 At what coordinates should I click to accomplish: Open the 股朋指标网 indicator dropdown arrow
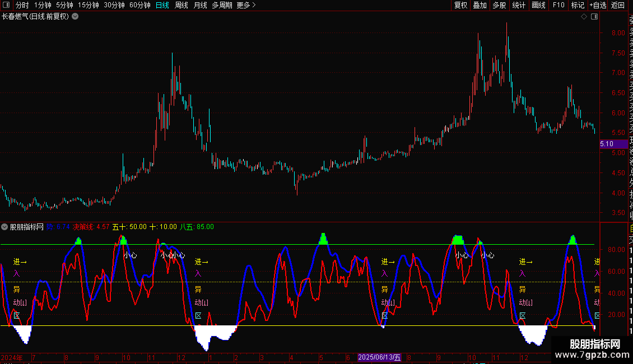4,227
